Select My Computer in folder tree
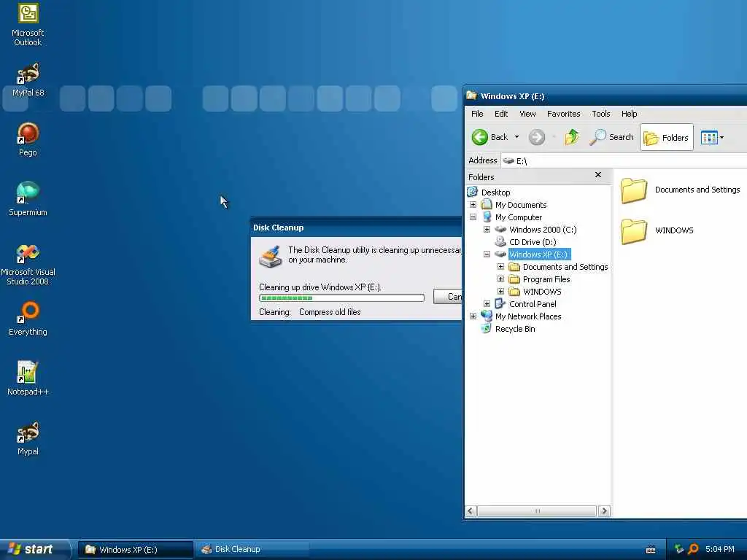This screenshot has width=747, height=560. [x=519, y=217]
